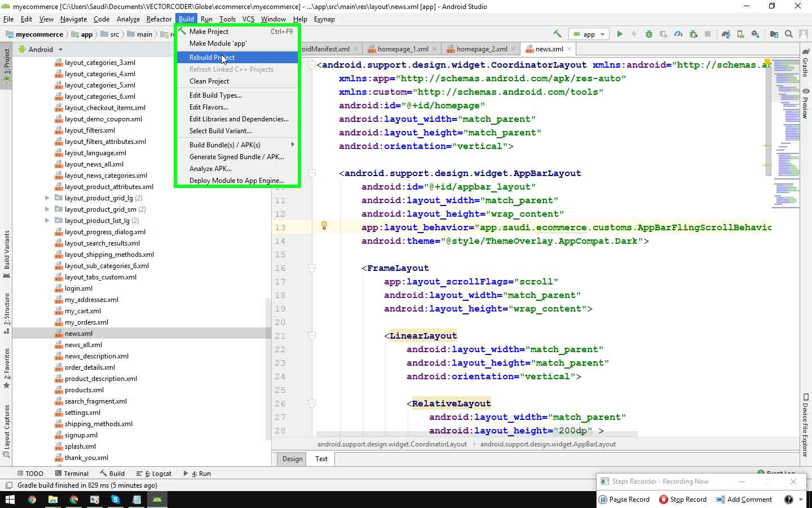Open the Build tool window at bottom
Viewport: 812px width, 508px height.
(x=112, y=474)
